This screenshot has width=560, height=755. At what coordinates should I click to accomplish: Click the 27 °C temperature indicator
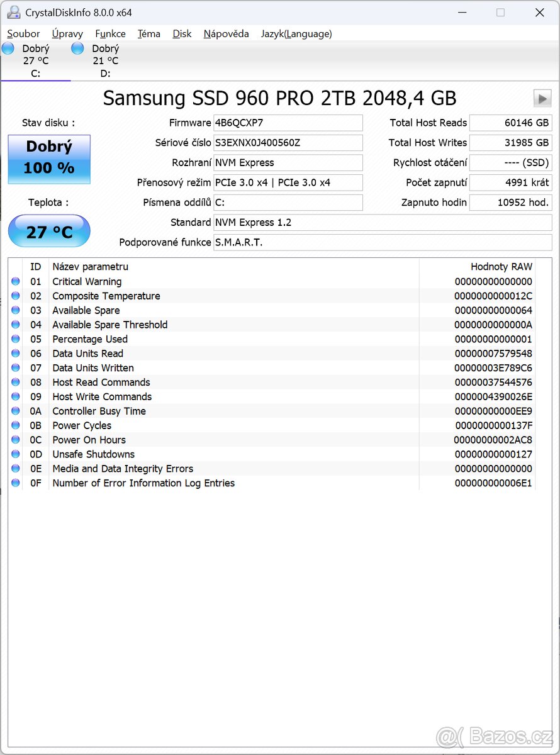pos(49,232)
